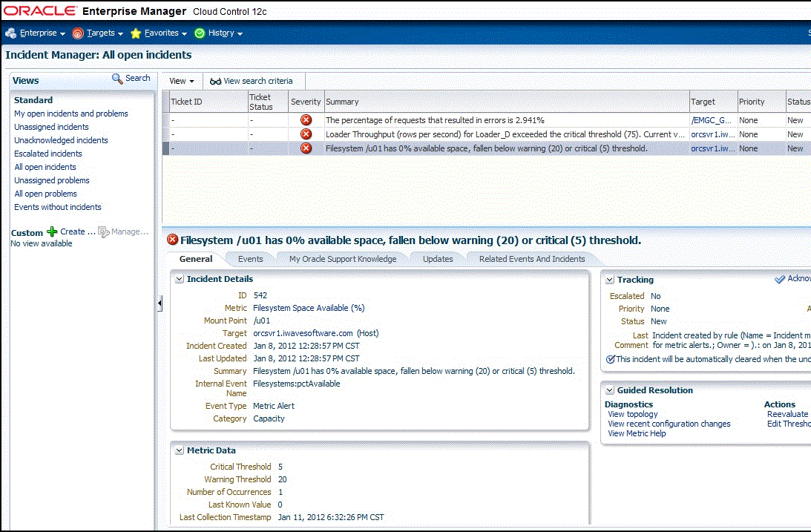Select My open incidents and problems view
Image resolution: width=811 pixels, height=532 pixels.
pos(70,114)
